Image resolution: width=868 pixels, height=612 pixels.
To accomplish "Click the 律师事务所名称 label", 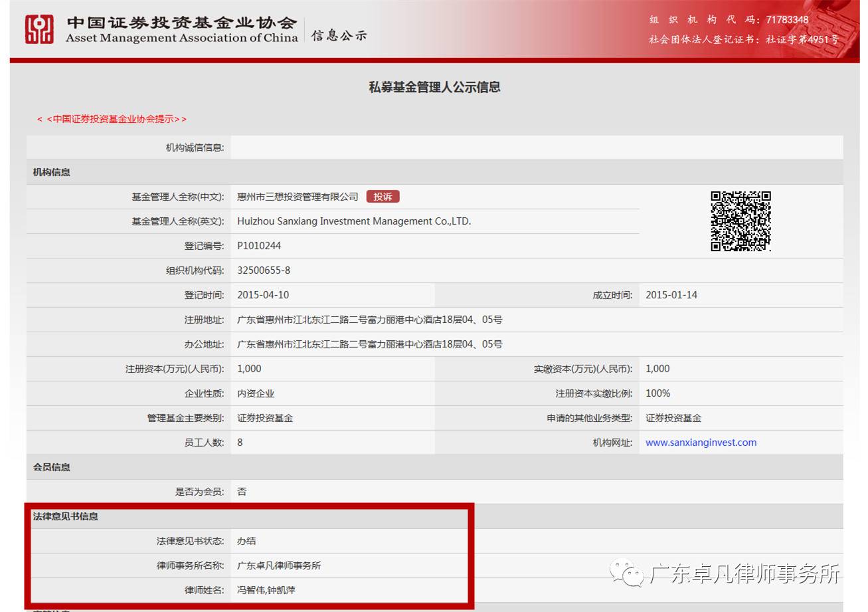I will 190,565.
